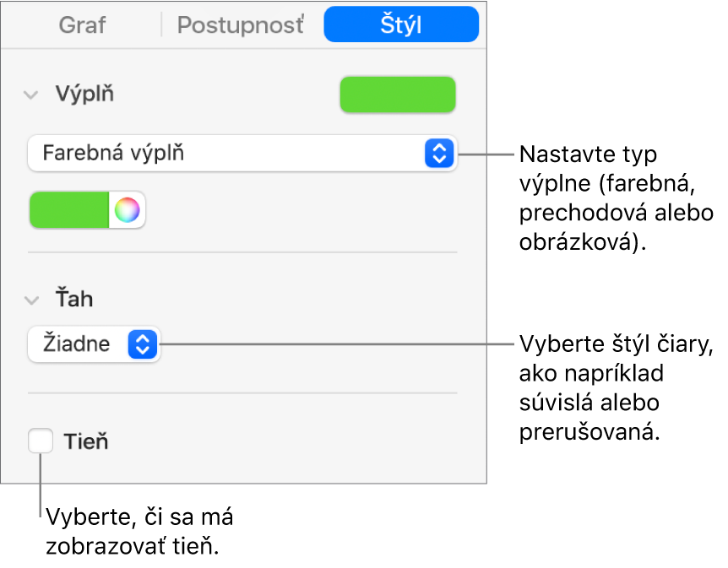728x568 pixels.
Task: Switch to the Graf tab
Action: 83,25
